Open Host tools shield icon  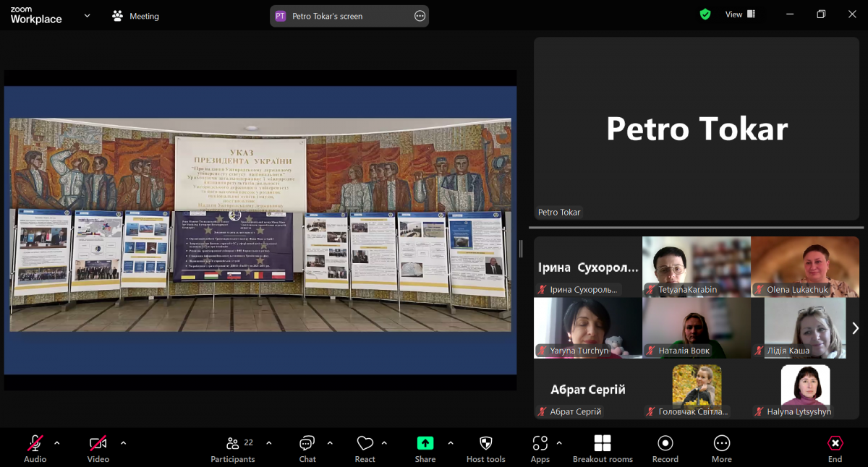(486, 443)
